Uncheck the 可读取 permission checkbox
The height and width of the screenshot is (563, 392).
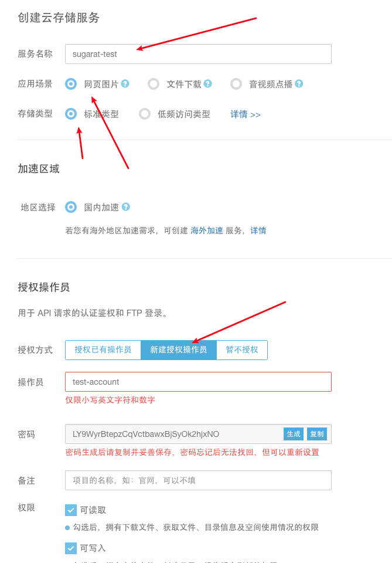pos(71,510)
